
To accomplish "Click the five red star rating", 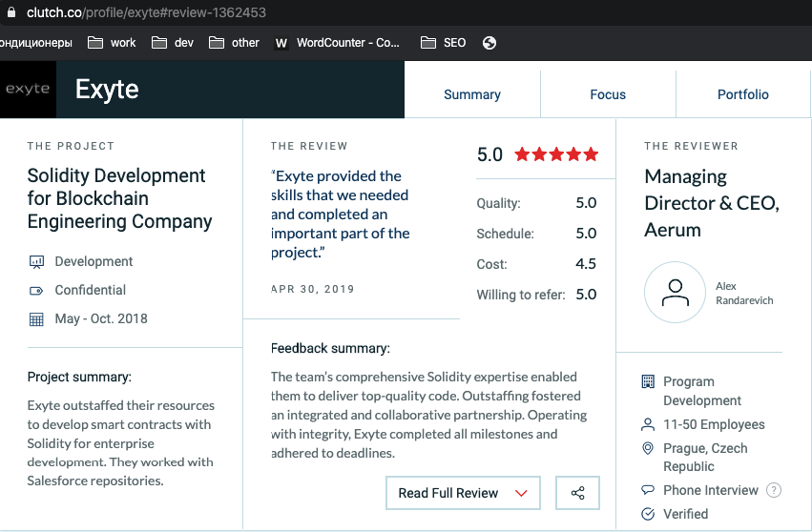I will coord(556,154).
